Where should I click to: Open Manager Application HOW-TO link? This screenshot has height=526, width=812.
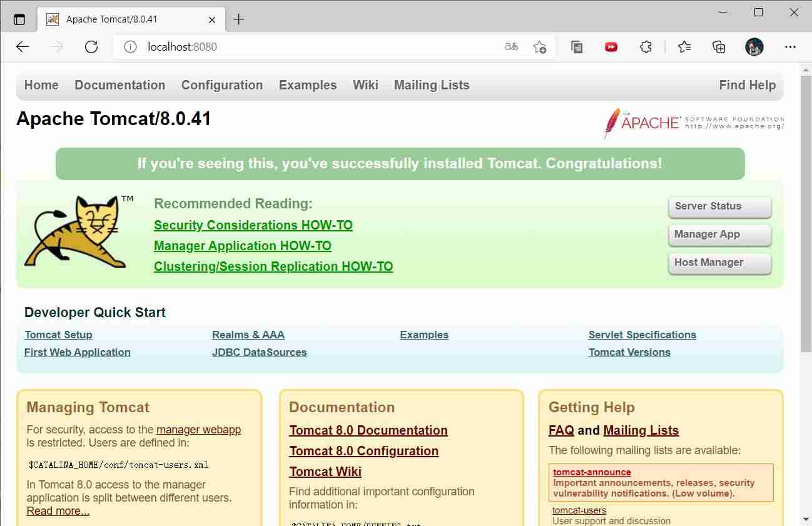click(x=243, y=246)
